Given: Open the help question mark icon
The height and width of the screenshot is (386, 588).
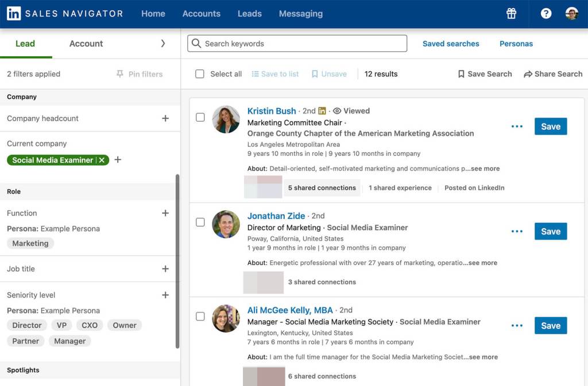Looking at the screenshot, I should [546, 14].
